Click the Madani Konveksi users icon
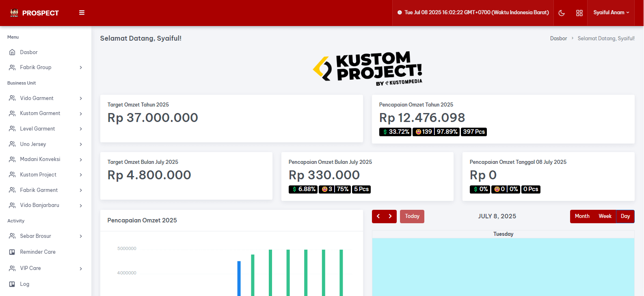The width and height of the screenshot is (644, 296). coord(12,159)
